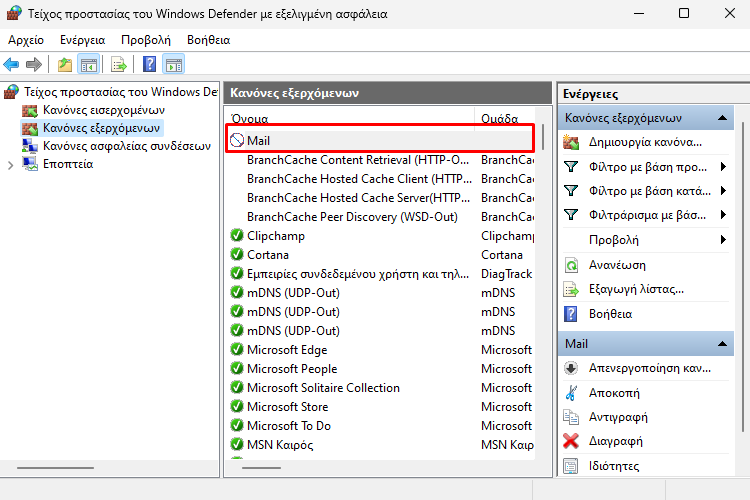Click the Ιδιότητες action link

coord(614,466)
